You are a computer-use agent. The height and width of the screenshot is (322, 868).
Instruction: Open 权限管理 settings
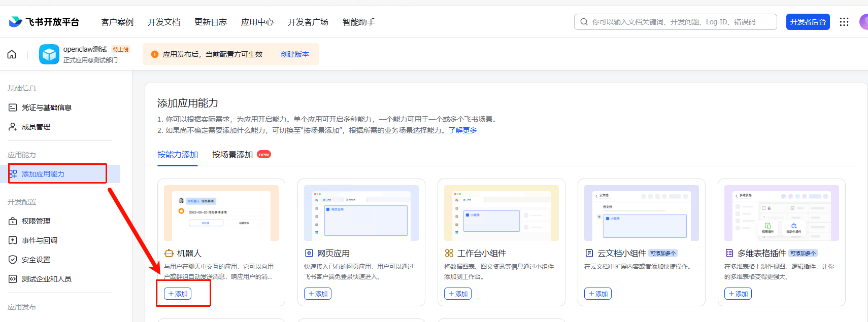coord(36,221)
